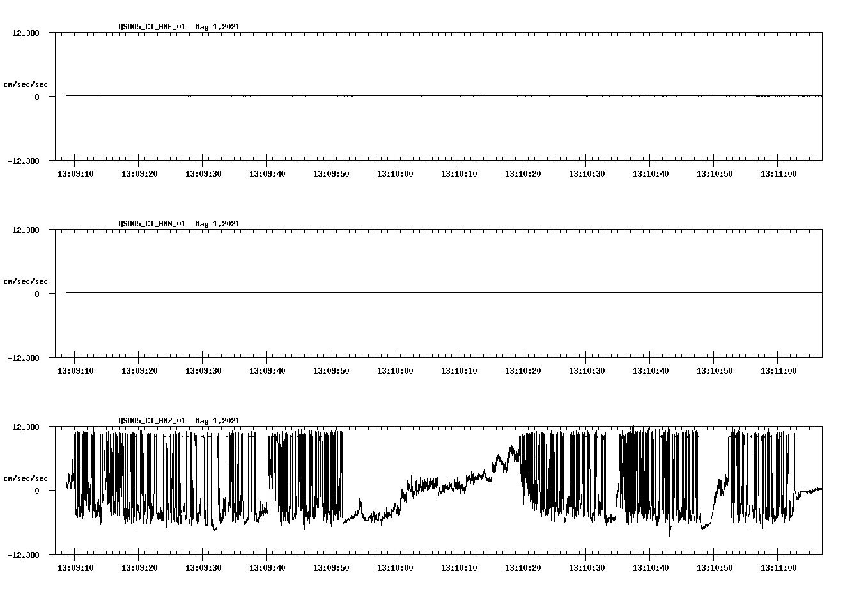Click the QSD05_CI_HNE_01 channel label
The width and height of the screenshot is (868, 591).
[x=152, y=26]
